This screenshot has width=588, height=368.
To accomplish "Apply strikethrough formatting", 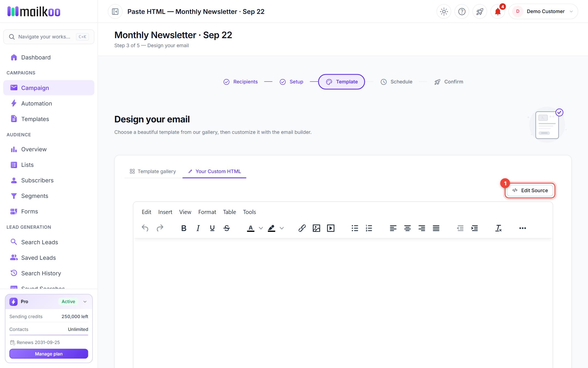I will click(x=226, y=228).
